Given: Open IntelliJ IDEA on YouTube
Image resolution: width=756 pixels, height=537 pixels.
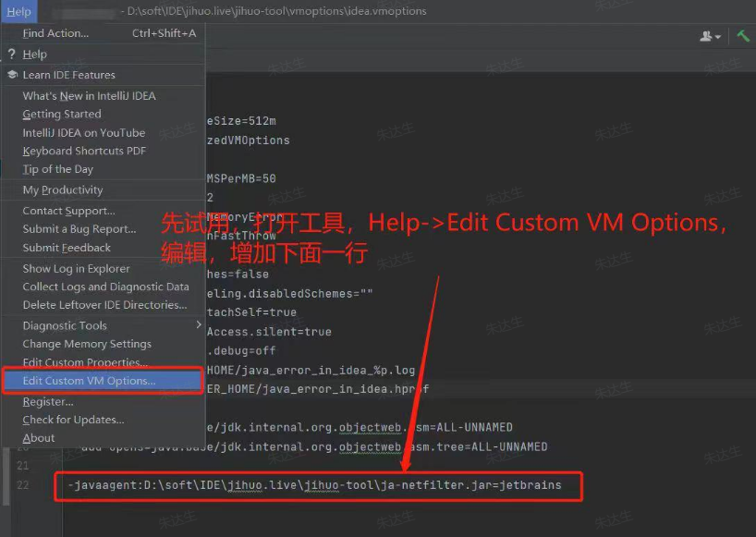Looking at the screenshot, I should coord(104,132).
